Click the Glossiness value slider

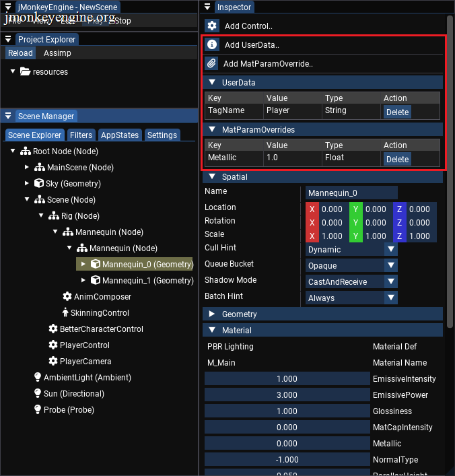[x=287, y=411]
